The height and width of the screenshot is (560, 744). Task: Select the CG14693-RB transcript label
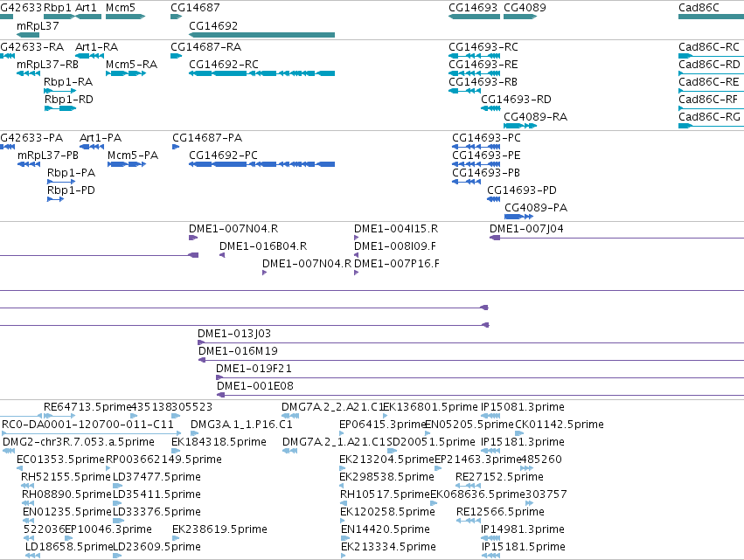(483, 82)
